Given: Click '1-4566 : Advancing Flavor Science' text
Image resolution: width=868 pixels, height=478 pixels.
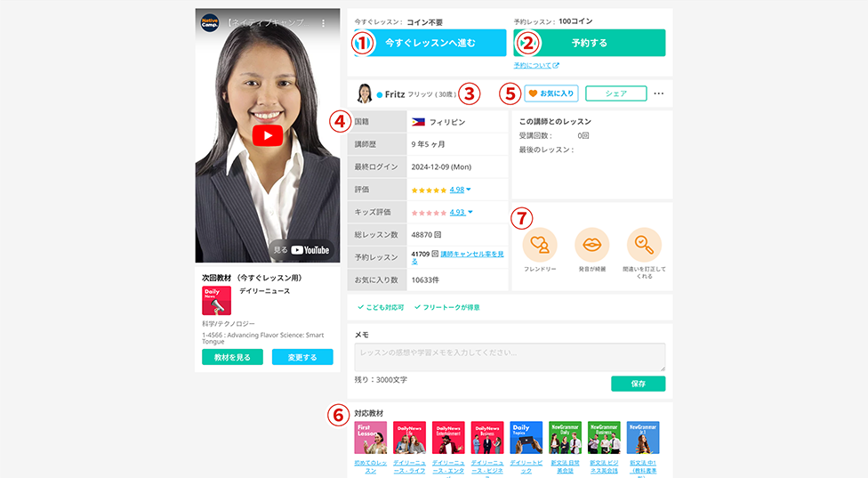Looking at the screenshot, I should (263, 338).
